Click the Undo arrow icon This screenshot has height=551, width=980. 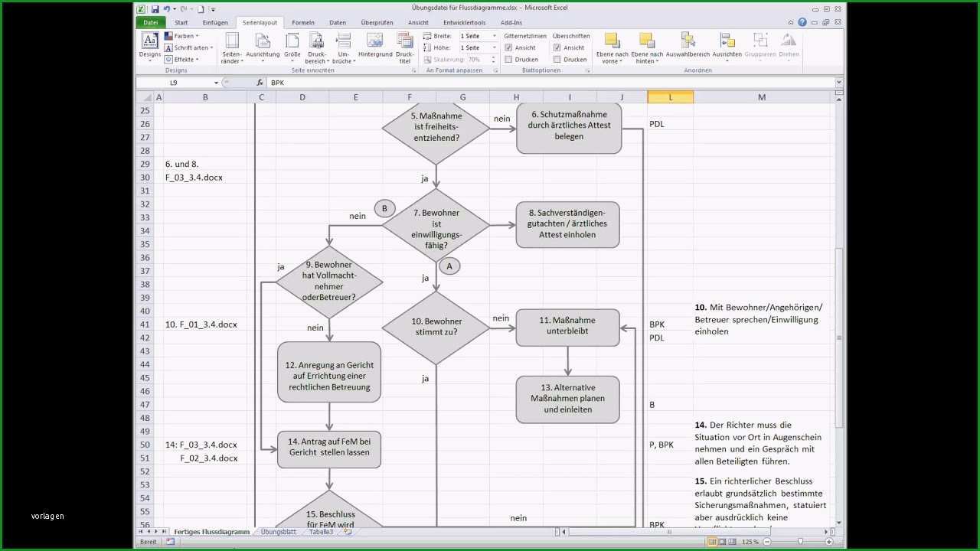pos(166,9)
